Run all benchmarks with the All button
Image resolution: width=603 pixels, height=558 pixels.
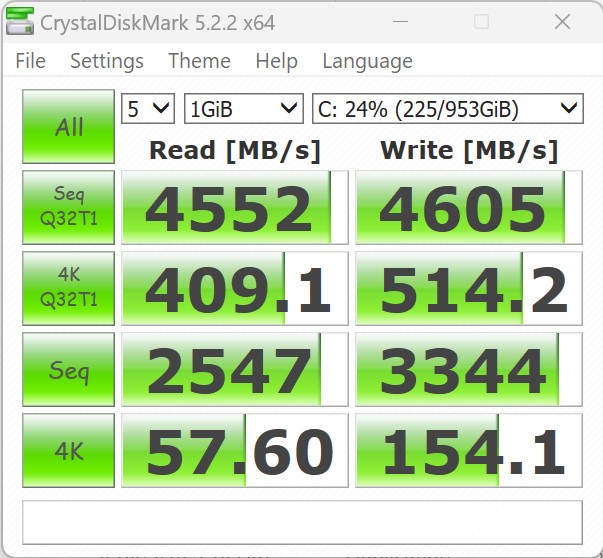pos(68,127)
